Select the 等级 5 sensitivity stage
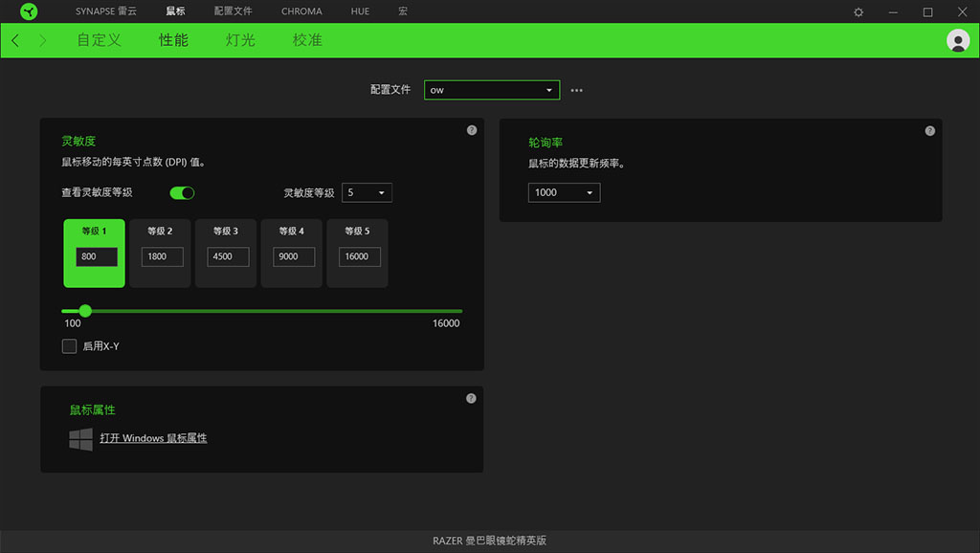 [358, 254]
